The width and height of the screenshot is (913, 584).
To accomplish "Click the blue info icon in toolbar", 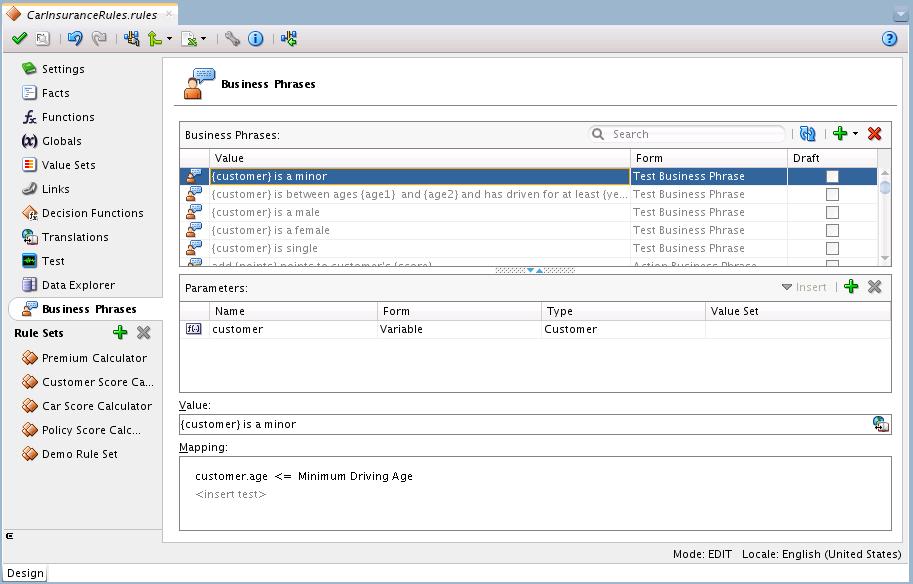I will (256, 38).
